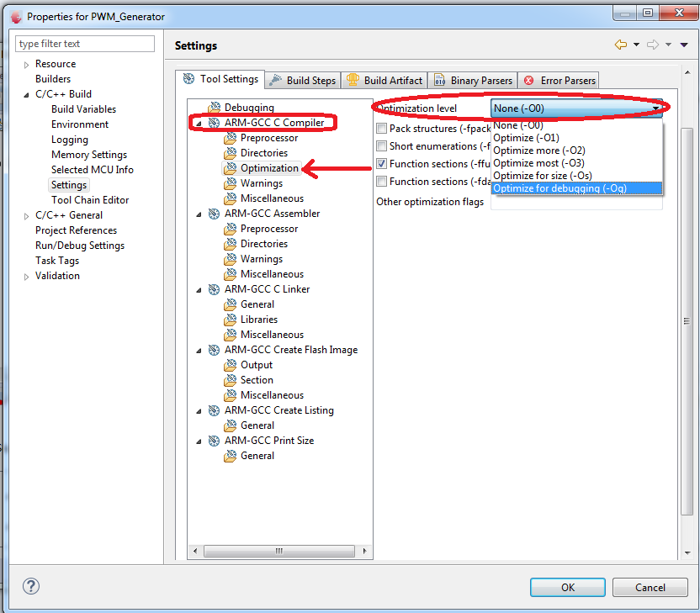
Task: Enable Function sections (-fda...) checkbox
Action: [381, 182]
